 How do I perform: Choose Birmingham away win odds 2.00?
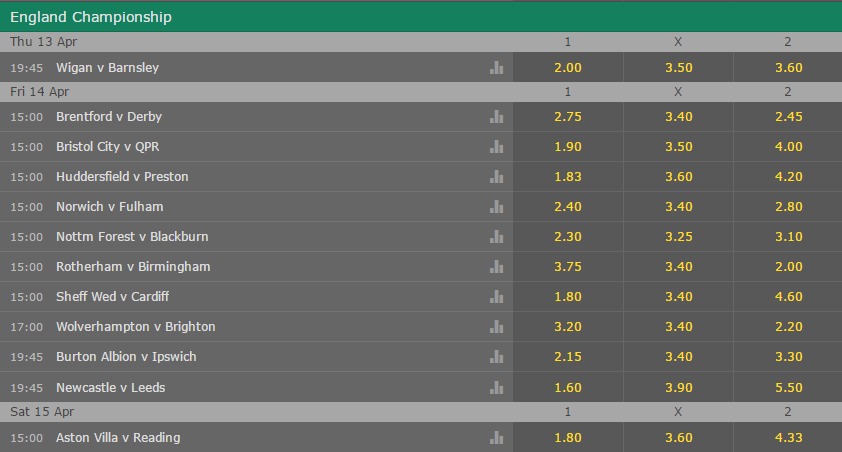[x=788, y=267]
